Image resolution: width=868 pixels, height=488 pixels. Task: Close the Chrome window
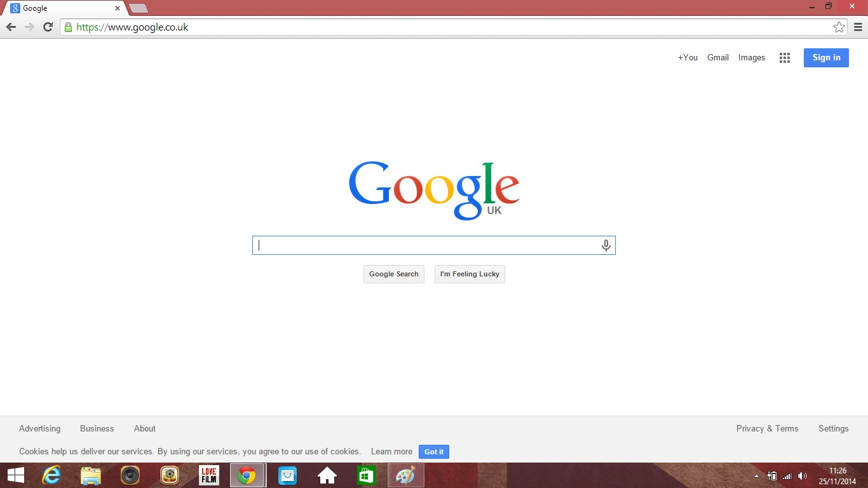point(851,6)
